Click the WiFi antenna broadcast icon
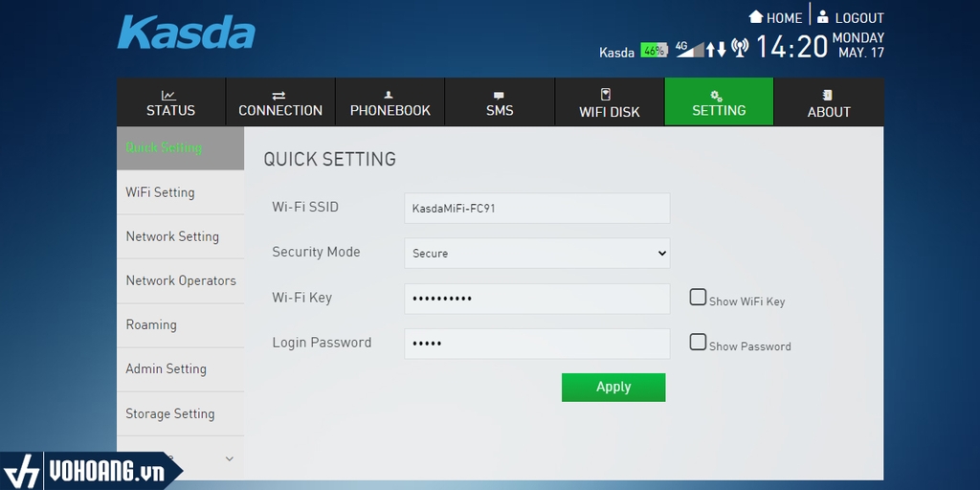This screenshot has width=980, height=490. click(x=740, y=48)
